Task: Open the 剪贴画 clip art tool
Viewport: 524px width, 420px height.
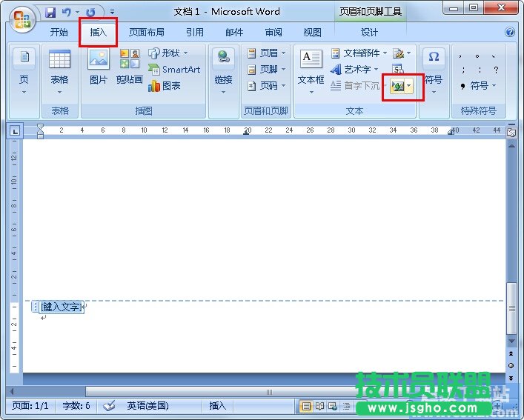Action: click(x=129, y=66)
